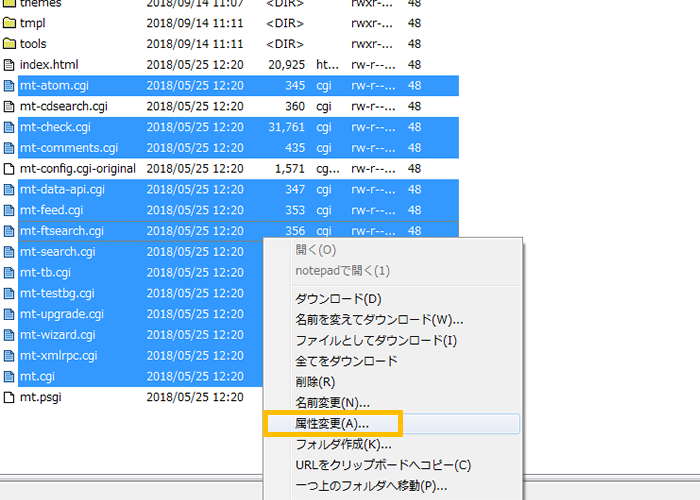Choose 削除(R) from context menu

(x=315, y=382)
